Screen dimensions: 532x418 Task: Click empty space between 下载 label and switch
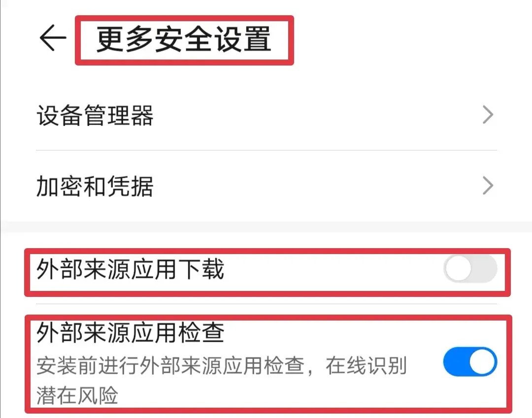[332, 269]
